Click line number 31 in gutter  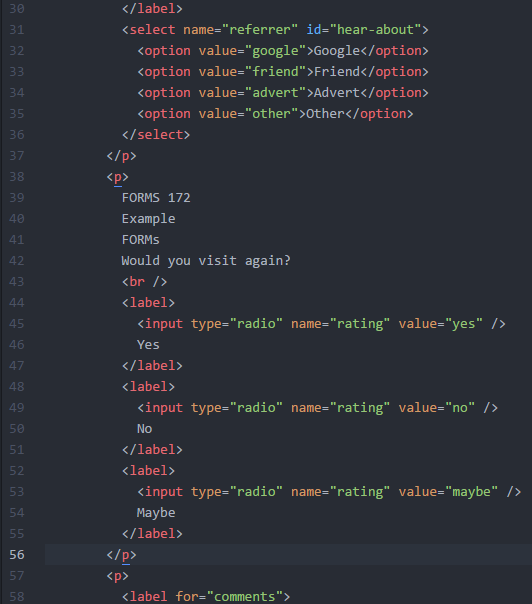[x=17, y=30]
